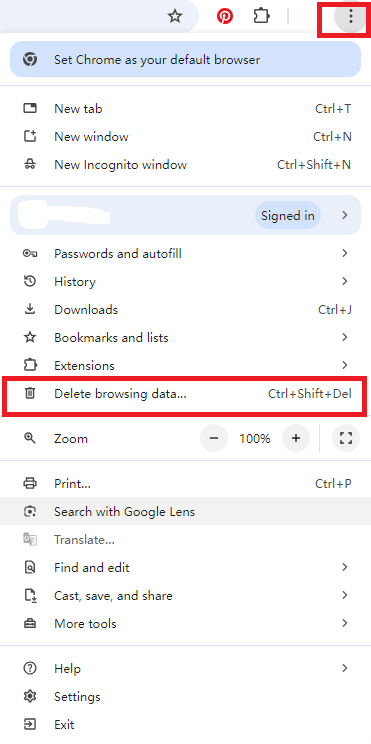Select New Incognito window
Image resolution: width=371 pixels, height=744 pixels.
(x=186, y=165)
